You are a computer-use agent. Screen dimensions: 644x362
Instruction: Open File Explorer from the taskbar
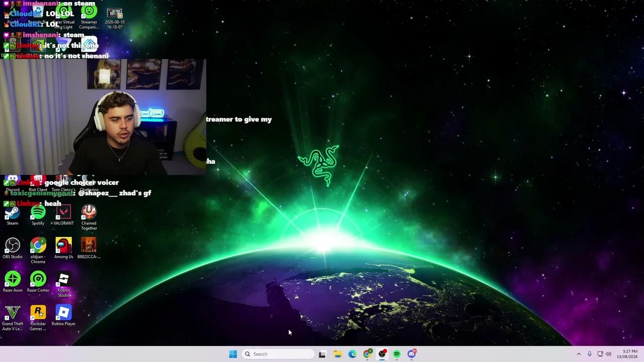(x=337, y=354)
